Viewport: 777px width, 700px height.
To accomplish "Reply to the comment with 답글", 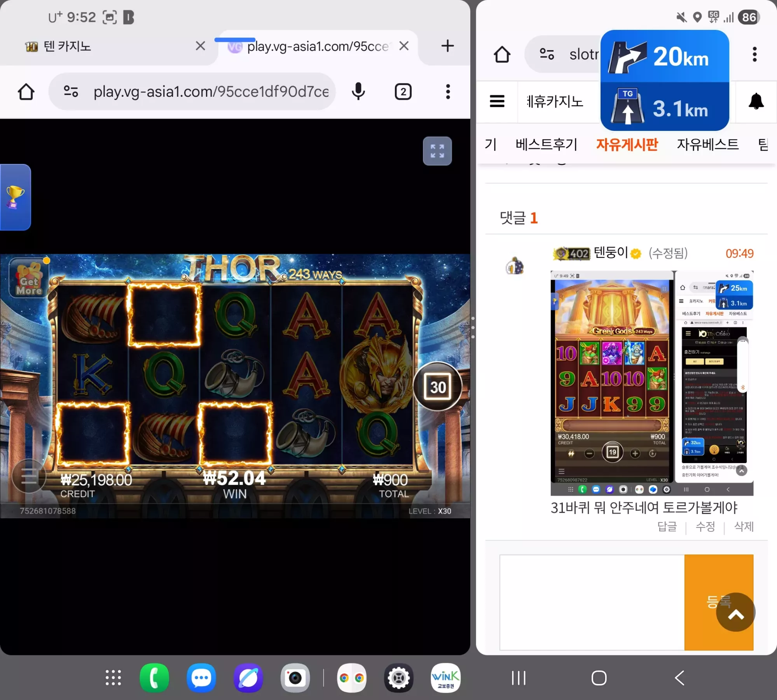I will click(x=667, y=527).
